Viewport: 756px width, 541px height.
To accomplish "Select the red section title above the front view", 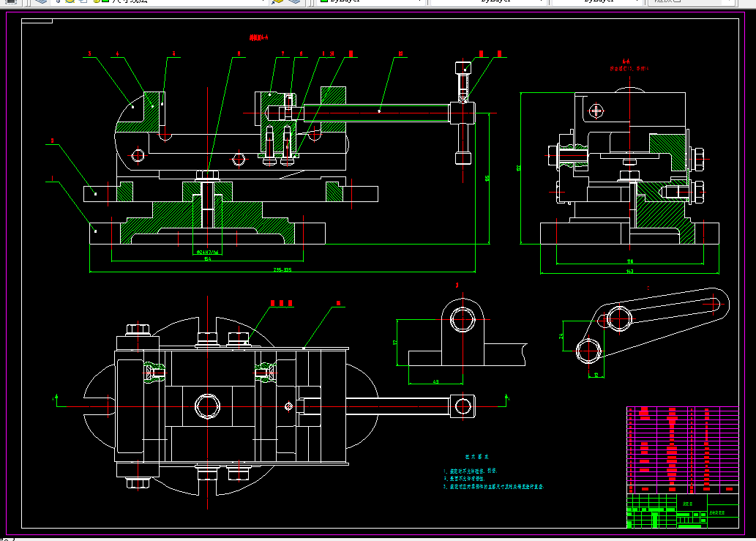I will [259, 37].
